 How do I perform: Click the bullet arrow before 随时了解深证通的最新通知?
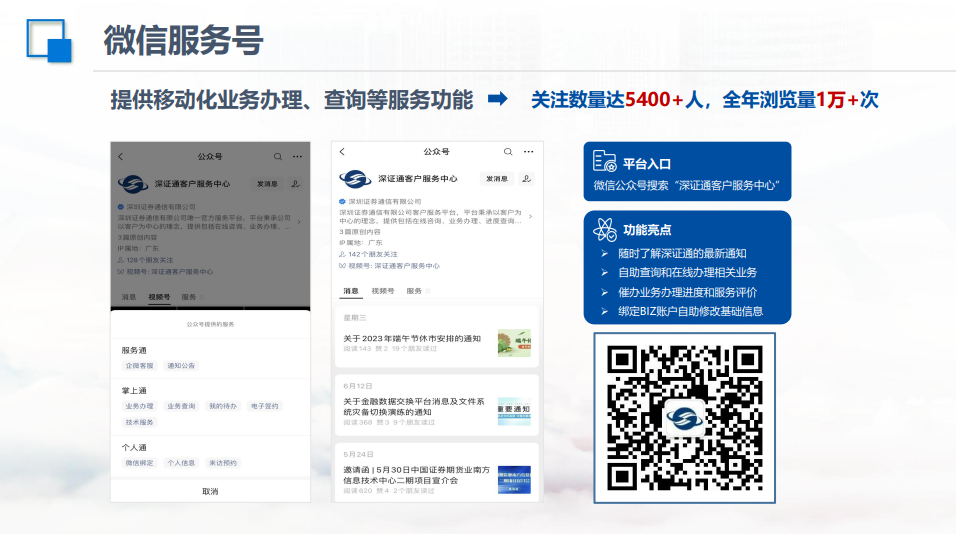pyautogui.click(x=604, y=254)
